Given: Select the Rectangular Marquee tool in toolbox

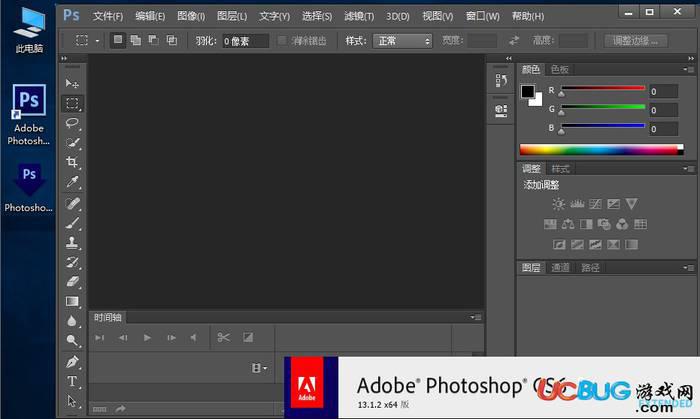Looking at the screenshot, I should pos(72,104).
